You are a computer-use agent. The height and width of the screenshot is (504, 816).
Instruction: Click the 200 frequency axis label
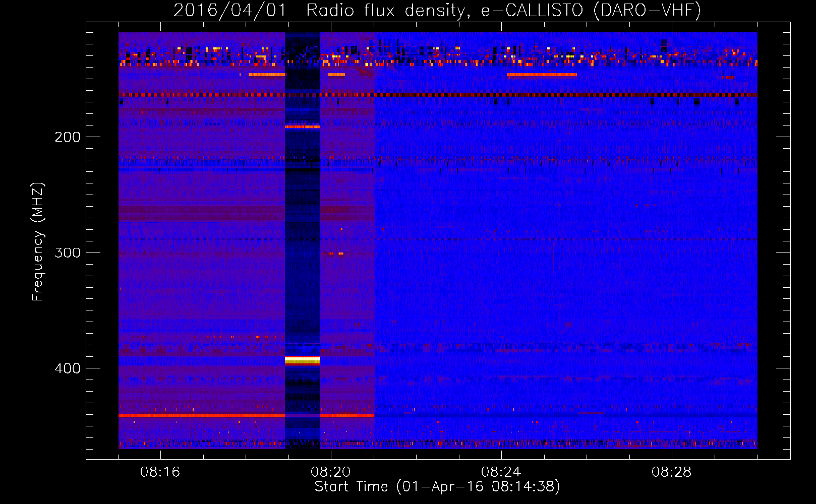pyautogui.click(x=68, y=137)
